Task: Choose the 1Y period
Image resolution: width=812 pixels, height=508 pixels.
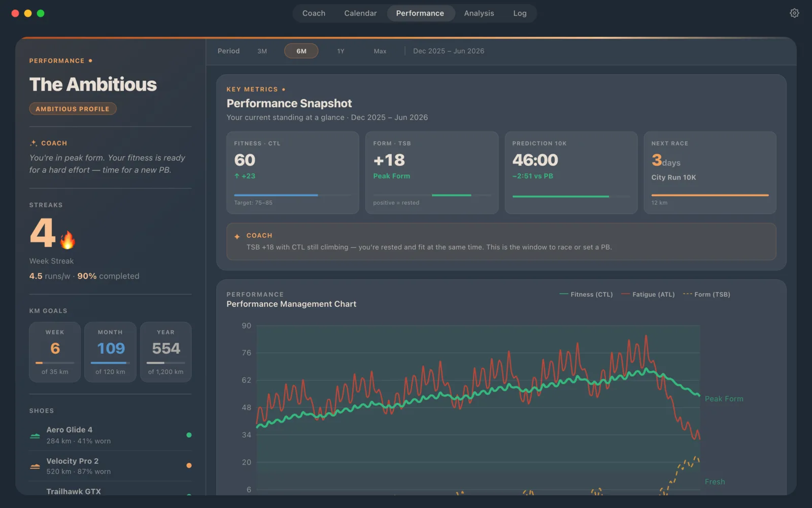Action: [341, 51]
